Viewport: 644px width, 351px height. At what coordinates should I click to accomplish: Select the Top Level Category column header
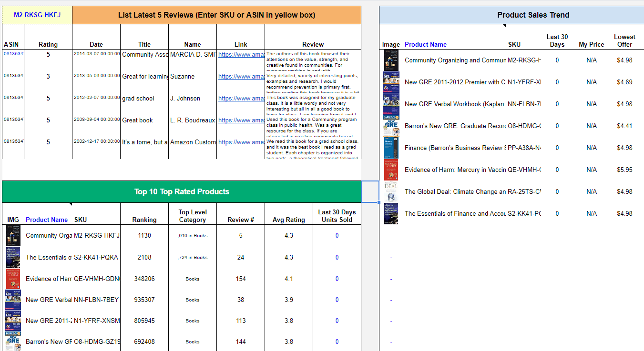[193, 216]
